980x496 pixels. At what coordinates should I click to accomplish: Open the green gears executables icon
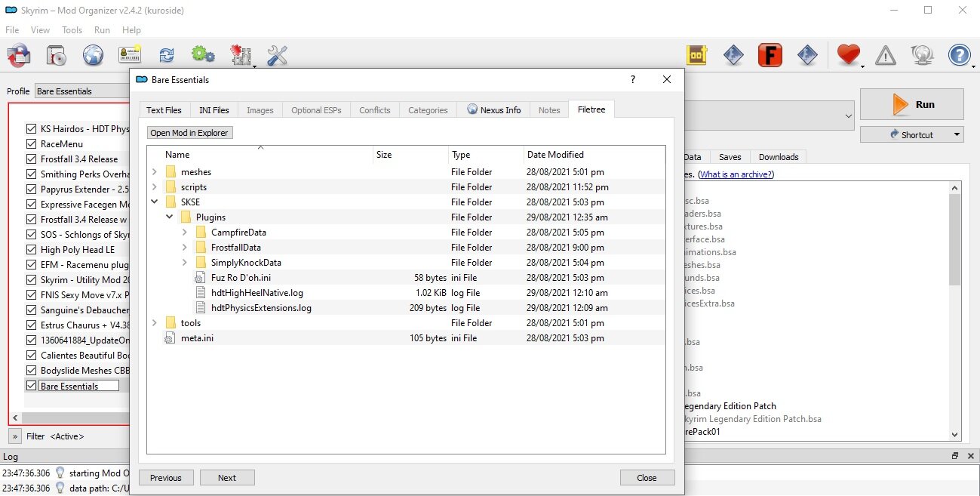[203, 54]
